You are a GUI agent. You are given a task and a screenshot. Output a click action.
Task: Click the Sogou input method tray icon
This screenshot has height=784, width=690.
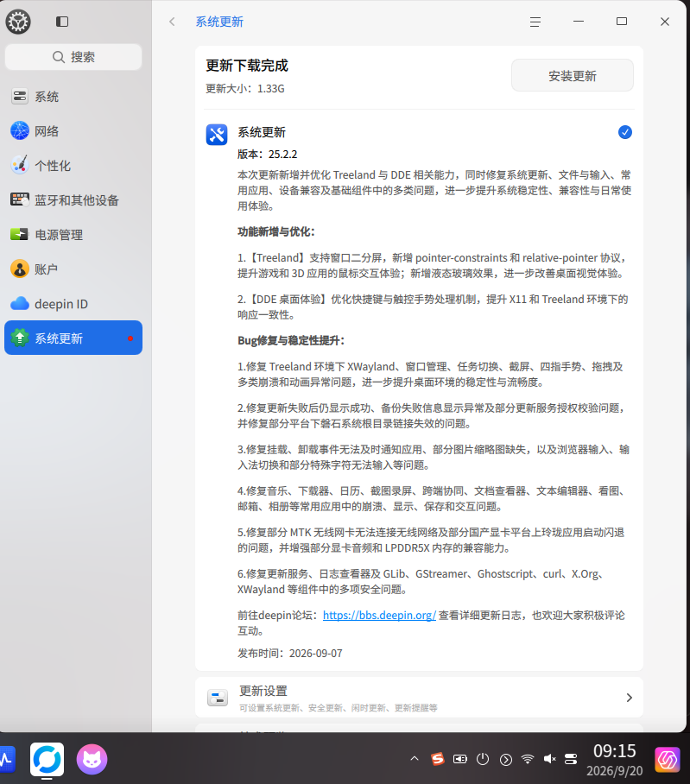438,759
